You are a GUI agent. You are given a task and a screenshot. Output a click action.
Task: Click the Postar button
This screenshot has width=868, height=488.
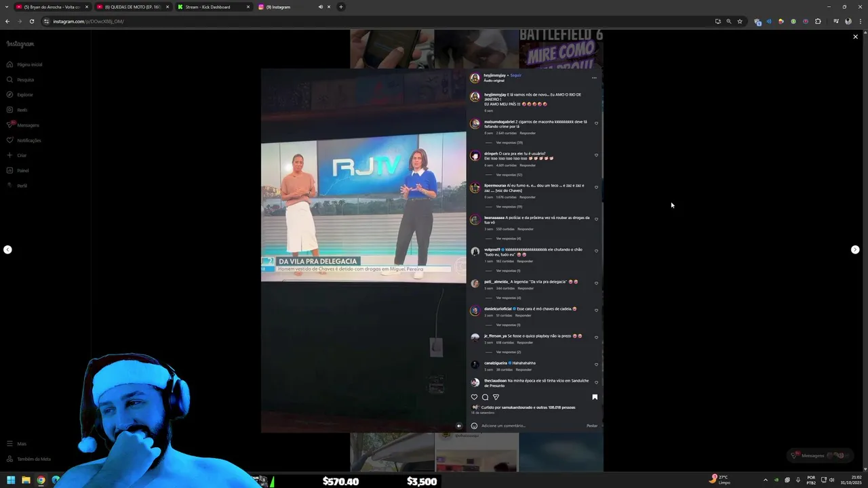pyautogui.click(x=592, y=426)
